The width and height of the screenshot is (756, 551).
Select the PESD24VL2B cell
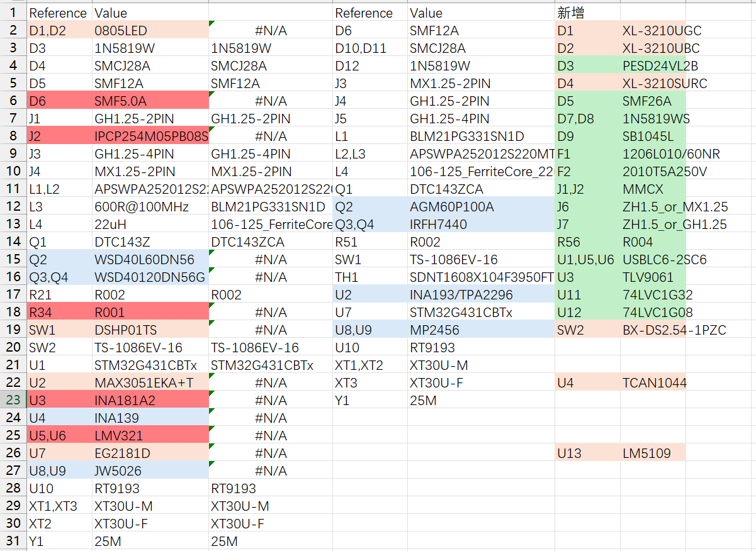[x=653, y=65]
